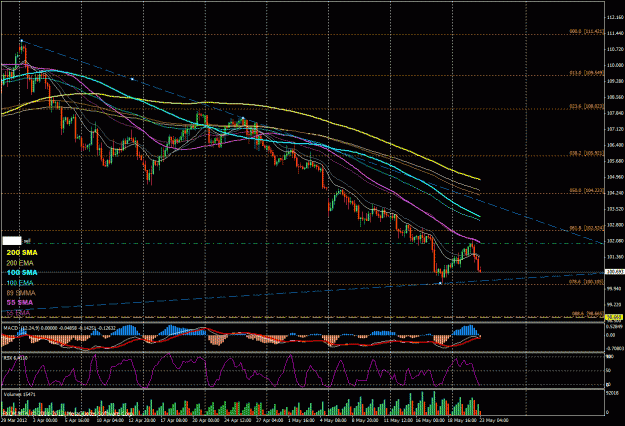Click the 29 Mar 2012 date label
Screen dimensions: 625x426
tap(12, 420)
